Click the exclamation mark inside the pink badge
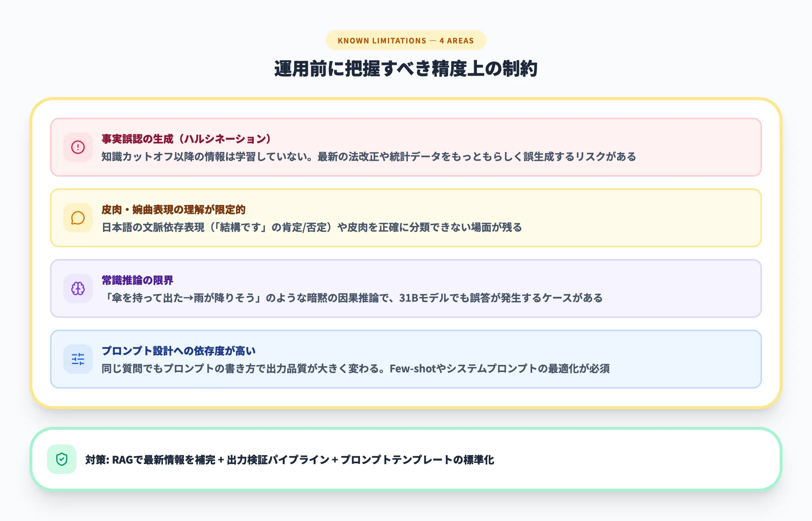812x521 pixels. point(78,147)
